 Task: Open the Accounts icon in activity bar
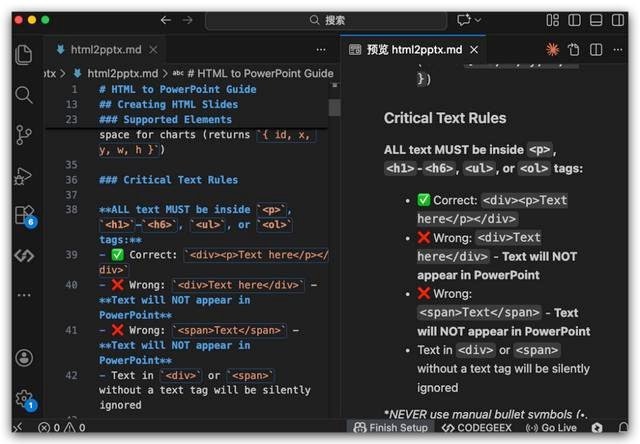[x=24, y=358]
